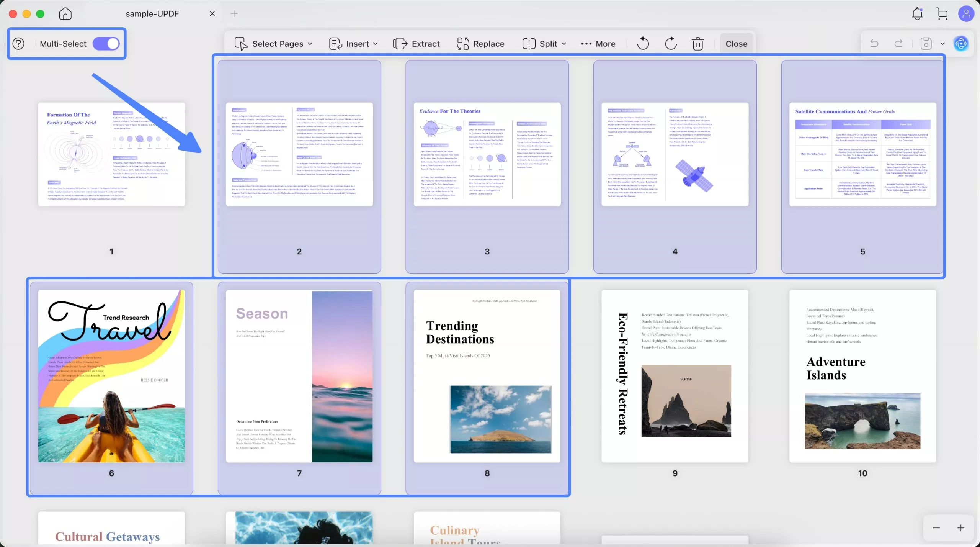Click the Replace swap icon
The height and width of the screenshot is (547, 980).
pyautogui.click(x=463, y=44)
